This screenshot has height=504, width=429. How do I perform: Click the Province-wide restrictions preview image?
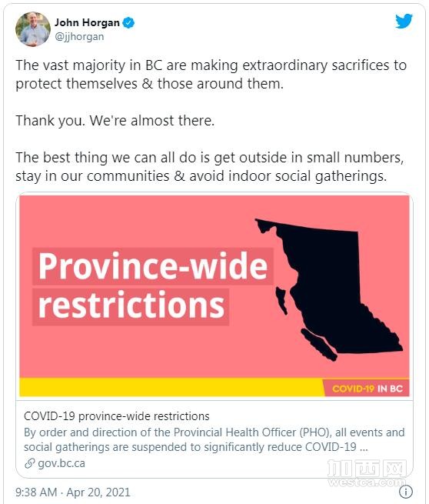pos(214,295)
